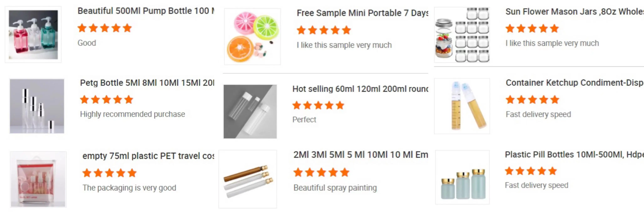
Task: Select the Petg spray bottles thumbnail
Action: pos(37,106)
